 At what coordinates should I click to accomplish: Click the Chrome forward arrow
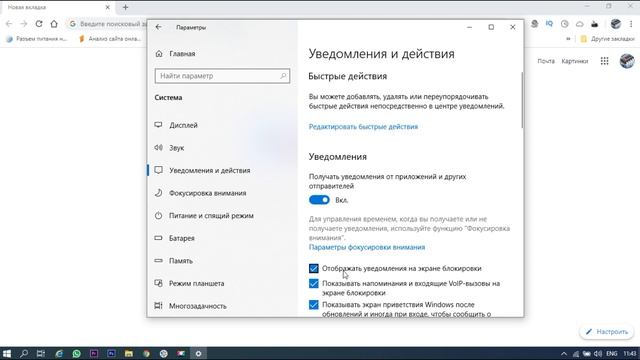coord(24,24)
